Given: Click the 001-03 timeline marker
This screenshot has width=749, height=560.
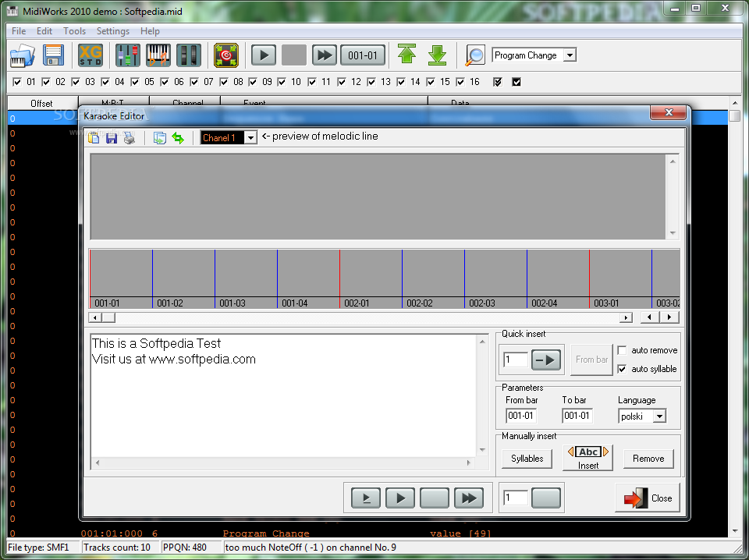Looking at the screenshot, I should 233,303.
